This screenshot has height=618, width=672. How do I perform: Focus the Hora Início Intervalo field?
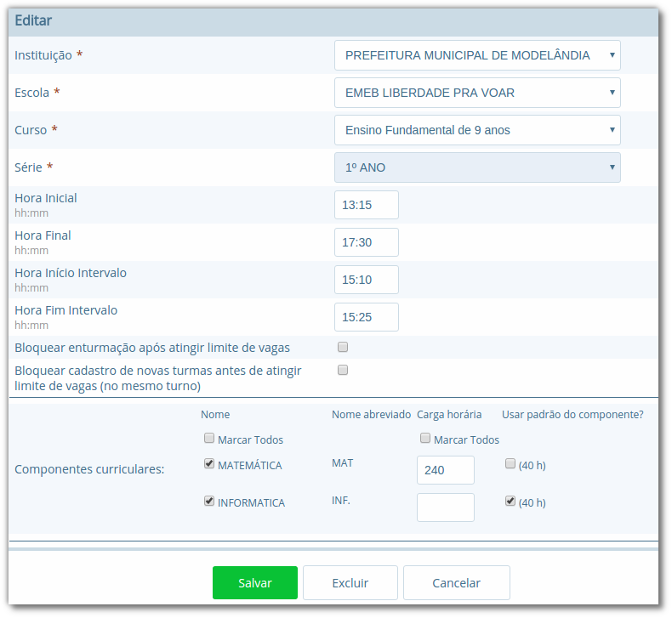coord(366,280)
